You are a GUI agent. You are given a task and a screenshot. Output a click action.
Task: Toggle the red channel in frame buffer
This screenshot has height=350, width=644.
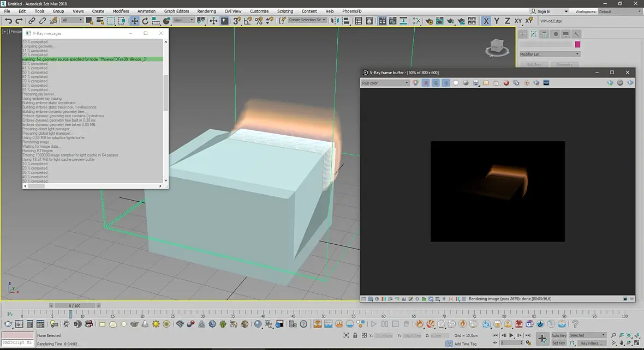(425, 83)
